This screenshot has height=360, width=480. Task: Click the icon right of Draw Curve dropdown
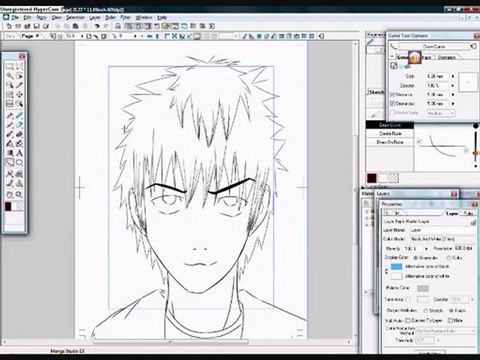473,46
